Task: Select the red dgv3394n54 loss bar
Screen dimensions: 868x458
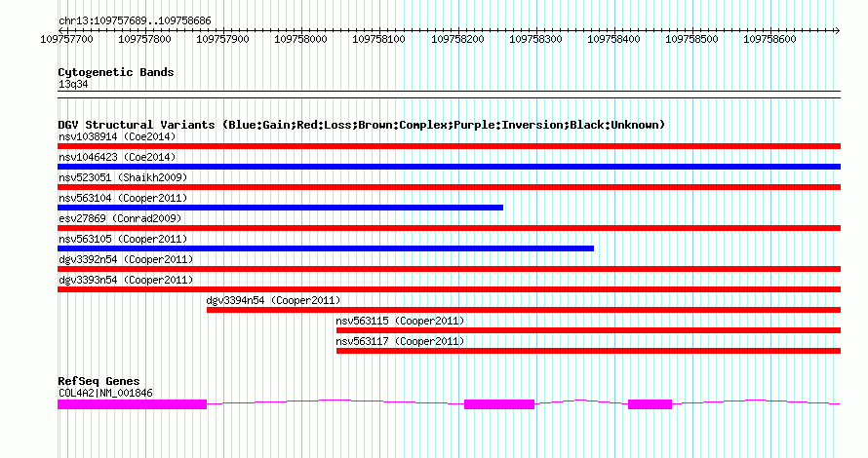Action: point(524,310)
